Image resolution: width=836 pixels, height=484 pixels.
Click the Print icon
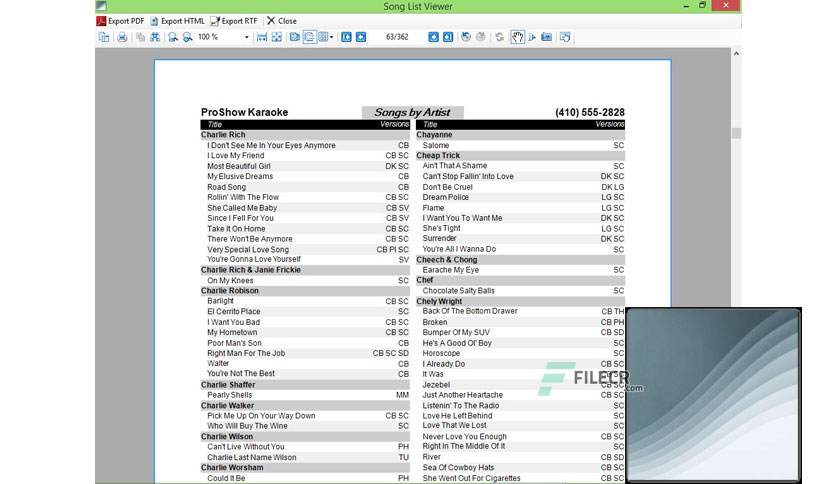click(x=122, y=37)
